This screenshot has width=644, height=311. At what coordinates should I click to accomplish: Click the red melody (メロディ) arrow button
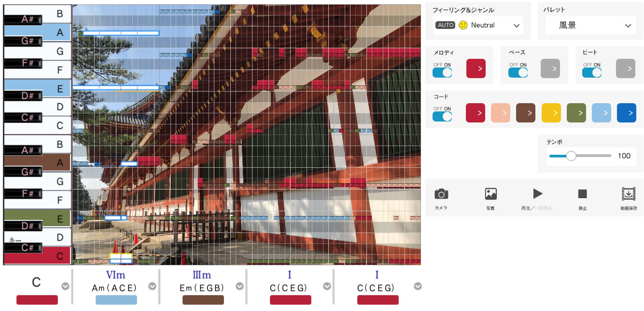(x=476, y=69)
